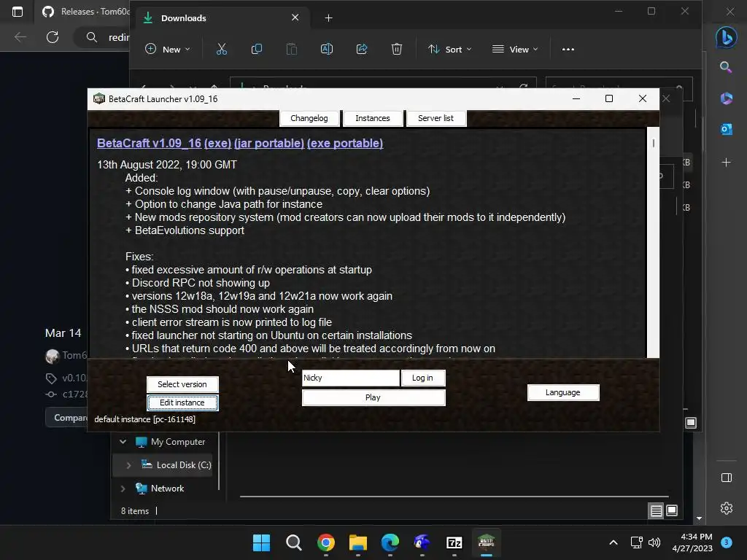
Task: Open Google Chrome from taskbar
Action: pyautogui.click(x=326, y=542)
